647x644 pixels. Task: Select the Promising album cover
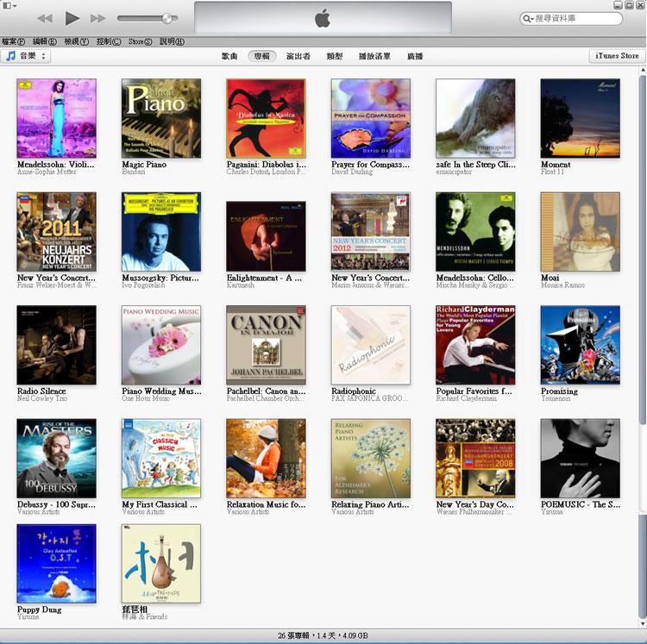[x=581, y=345]
